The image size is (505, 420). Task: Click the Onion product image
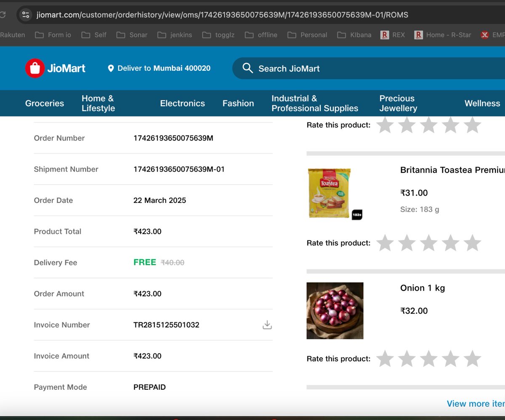pos(335,311)
